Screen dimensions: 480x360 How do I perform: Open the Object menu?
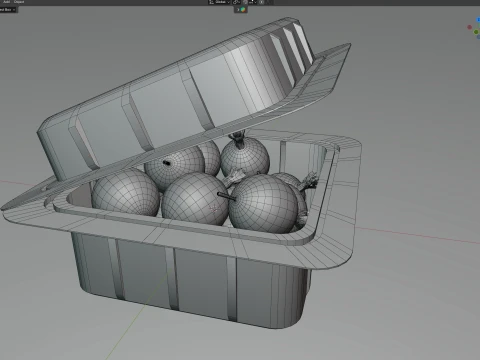[19, 2]
